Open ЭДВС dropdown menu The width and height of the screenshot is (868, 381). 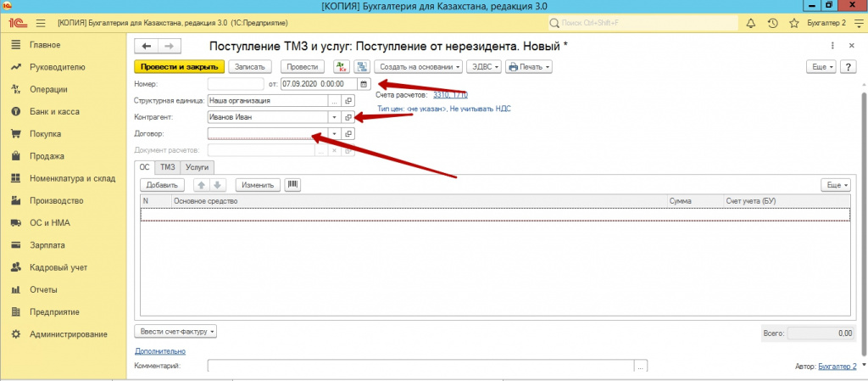pos(484,67)
